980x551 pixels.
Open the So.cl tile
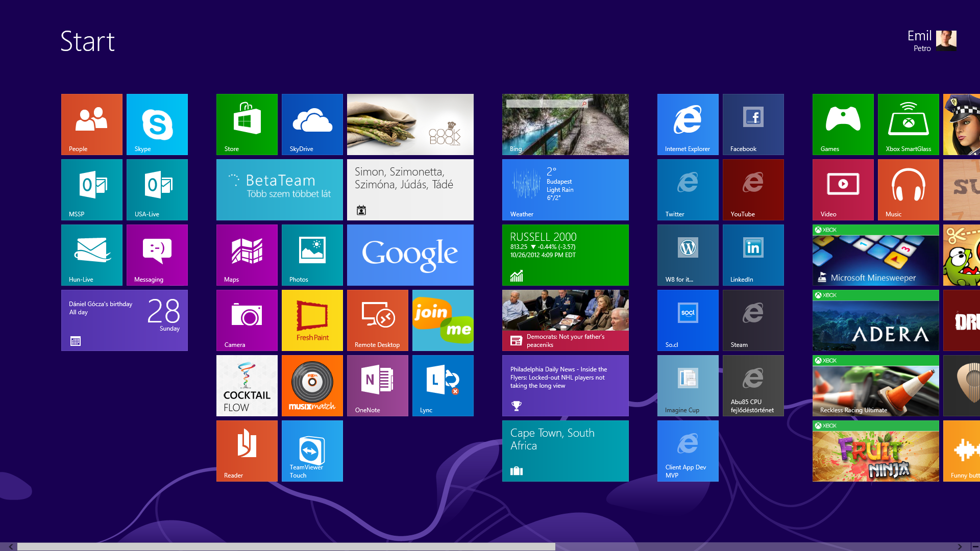pos(688,320)
